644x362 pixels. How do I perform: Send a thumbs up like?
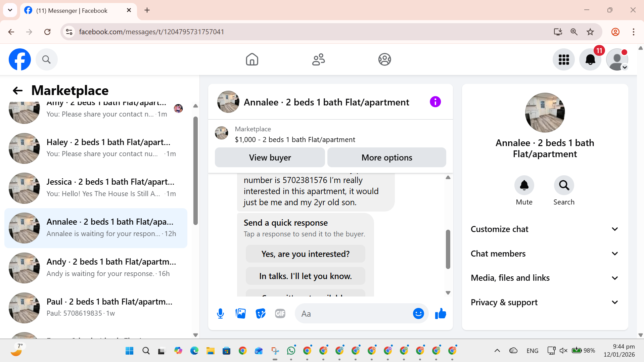(x=440, y=314)
